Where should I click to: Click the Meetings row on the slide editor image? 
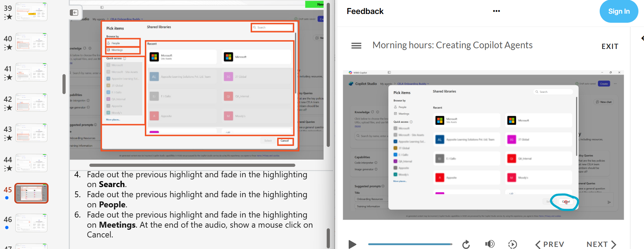[x=123, y=50]
